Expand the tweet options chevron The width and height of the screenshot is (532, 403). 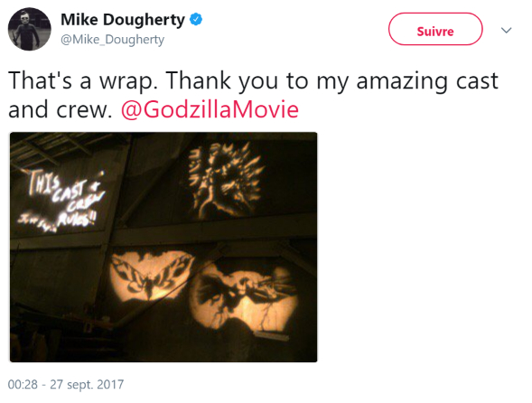[x=506, y=30]
